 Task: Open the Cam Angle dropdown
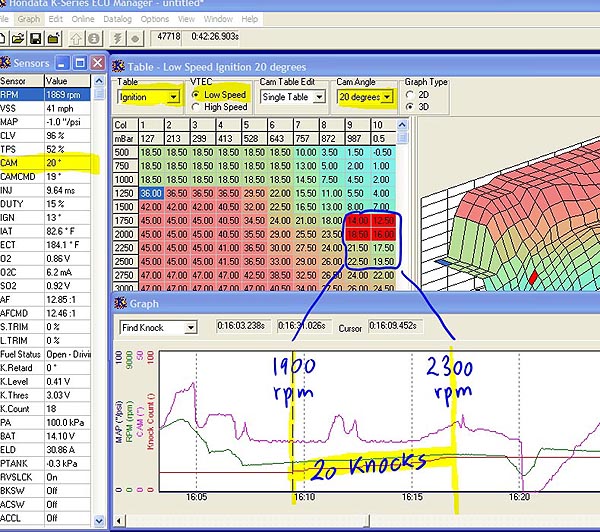point(387,97)
